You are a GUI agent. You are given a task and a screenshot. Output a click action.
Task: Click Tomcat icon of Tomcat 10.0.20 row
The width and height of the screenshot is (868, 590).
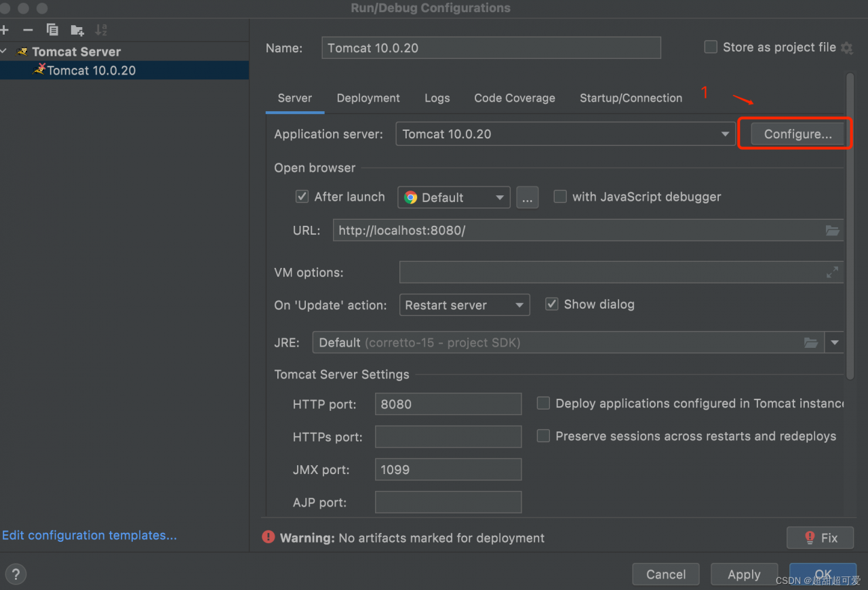point(40,70)
